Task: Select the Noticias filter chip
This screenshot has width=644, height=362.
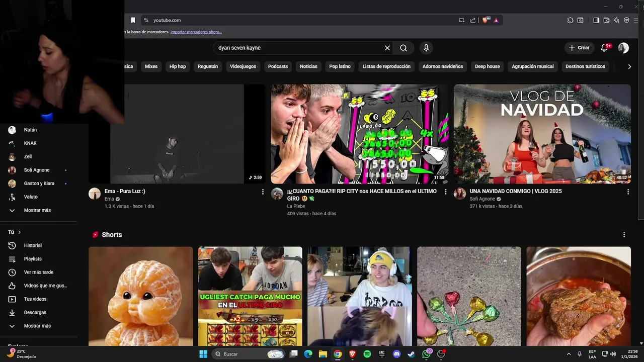Action: click(x=308, y=66)
